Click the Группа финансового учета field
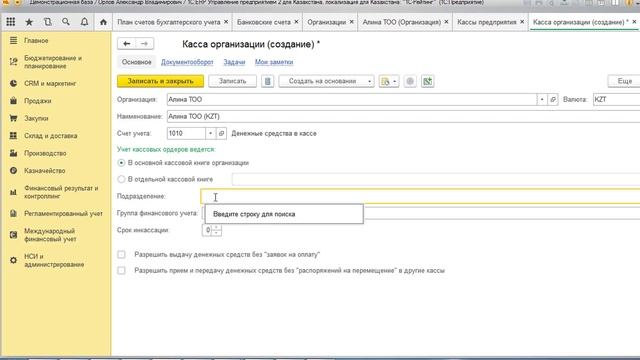The width and height of the screenshot is (640, 360). click(x=502, y=213)
